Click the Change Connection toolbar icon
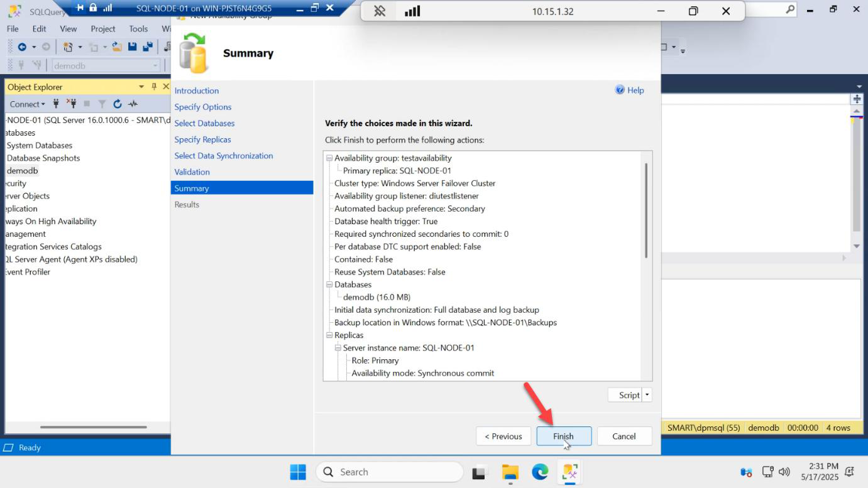 [37, 65]
